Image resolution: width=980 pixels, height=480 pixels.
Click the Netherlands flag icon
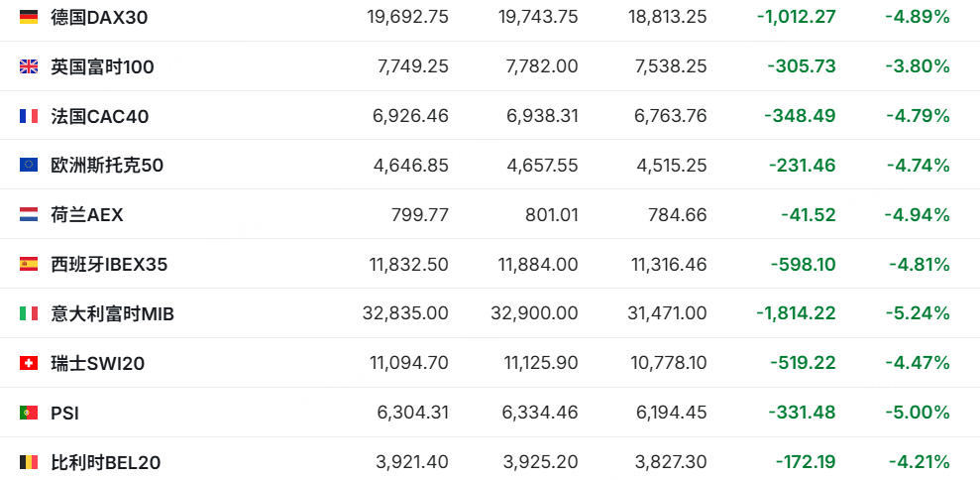(29, 214)
